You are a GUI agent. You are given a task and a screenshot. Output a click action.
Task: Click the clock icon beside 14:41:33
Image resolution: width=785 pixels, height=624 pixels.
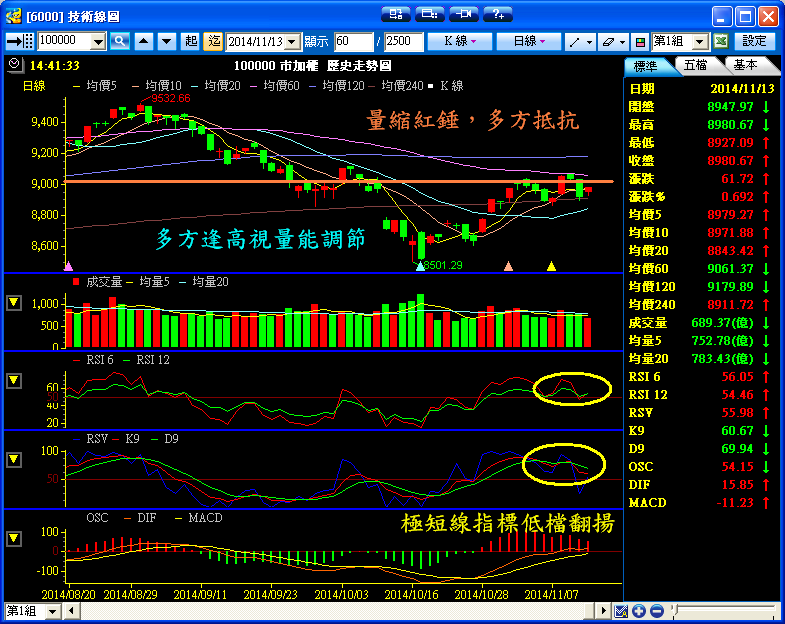coord(13,64)
